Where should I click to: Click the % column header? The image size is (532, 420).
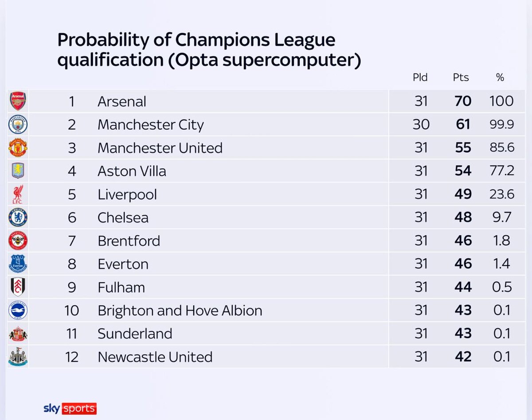tap(500, 78)
